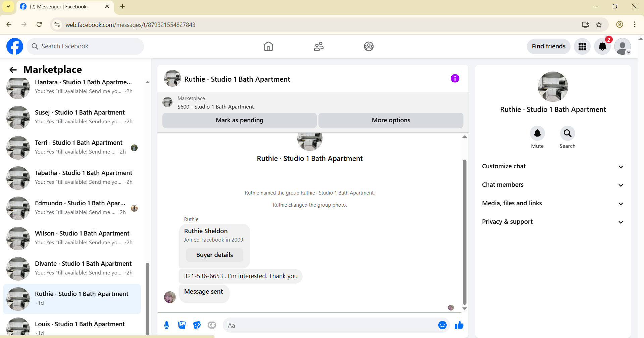Mute the conversation with bell icon
The image size is (644, 338).
tap(537, 133)
